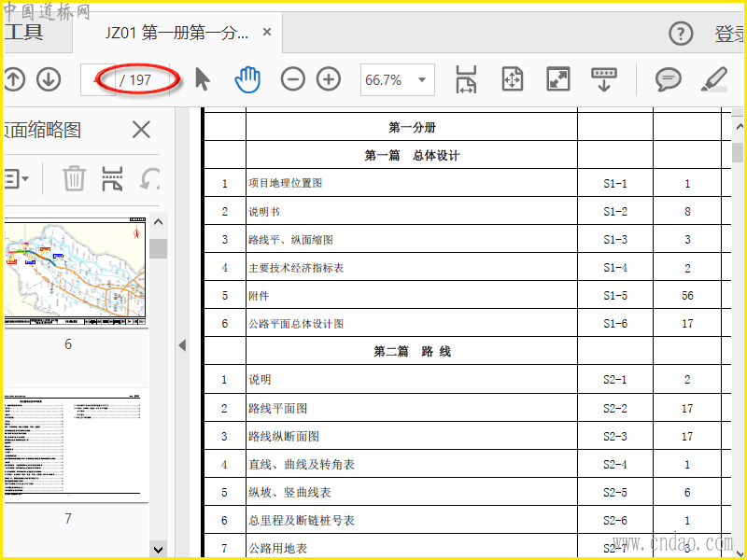Activate the hand pan tool
The image size is (747, 560).
(x=247, y=79)
